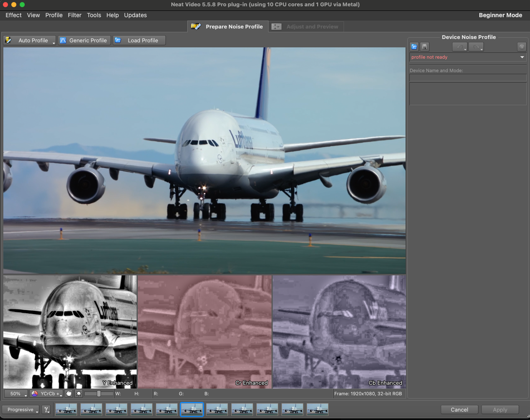Show profile info via the i icon
Viewport: 530px width, 420px height.
(522, 47)
